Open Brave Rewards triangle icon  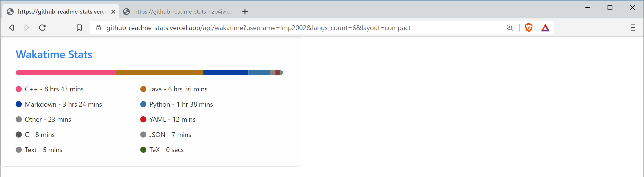click(x=545, y=28)
